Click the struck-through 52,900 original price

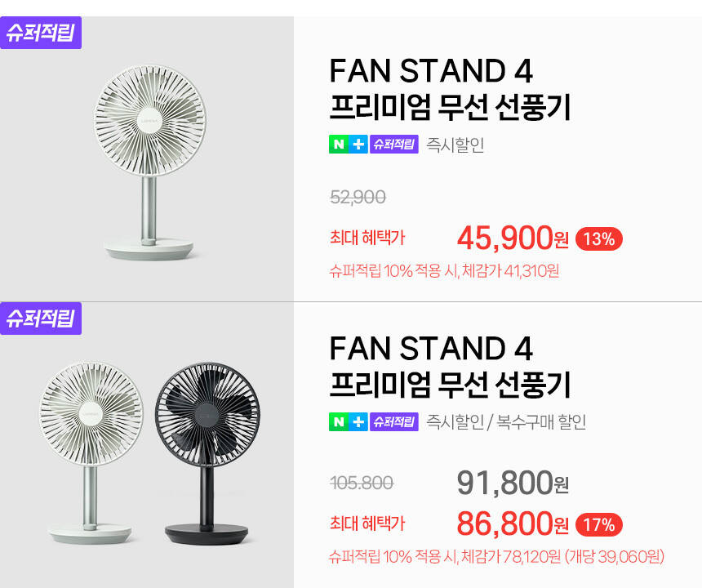click(x=358, y=197)
